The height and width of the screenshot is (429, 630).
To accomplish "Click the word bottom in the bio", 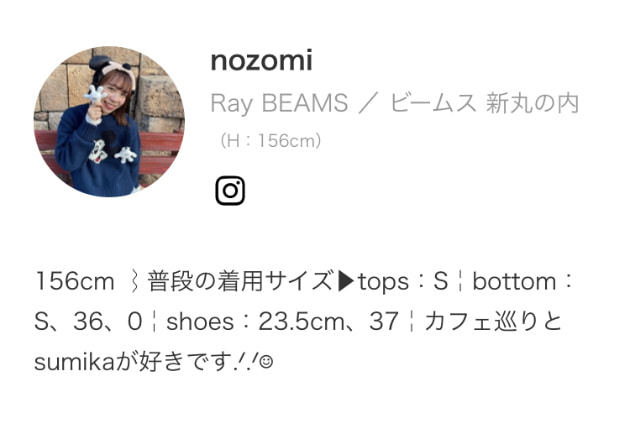I will 514,281.
